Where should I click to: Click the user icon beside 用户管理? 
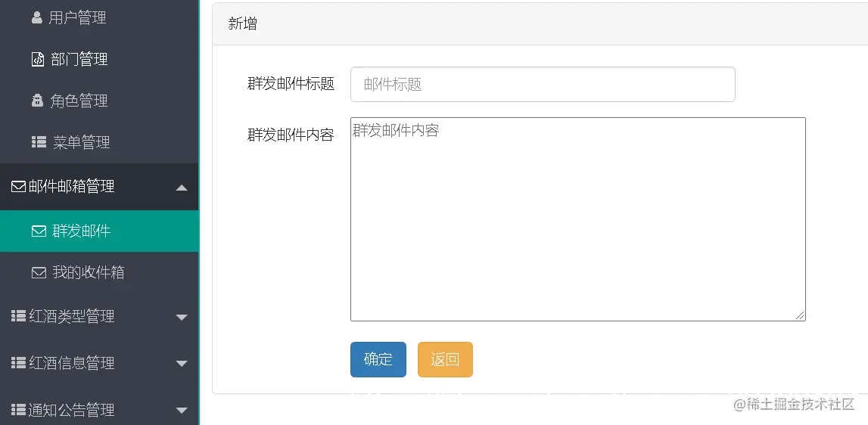pos(37,17)
